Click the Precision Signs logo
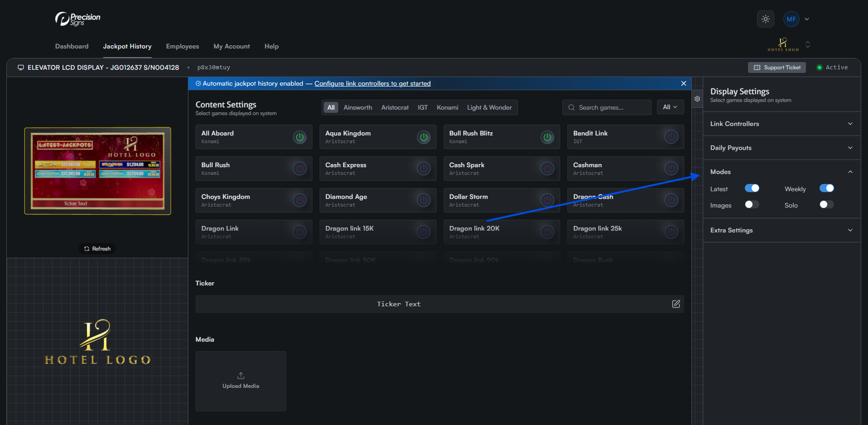 [x=77, y=19]
